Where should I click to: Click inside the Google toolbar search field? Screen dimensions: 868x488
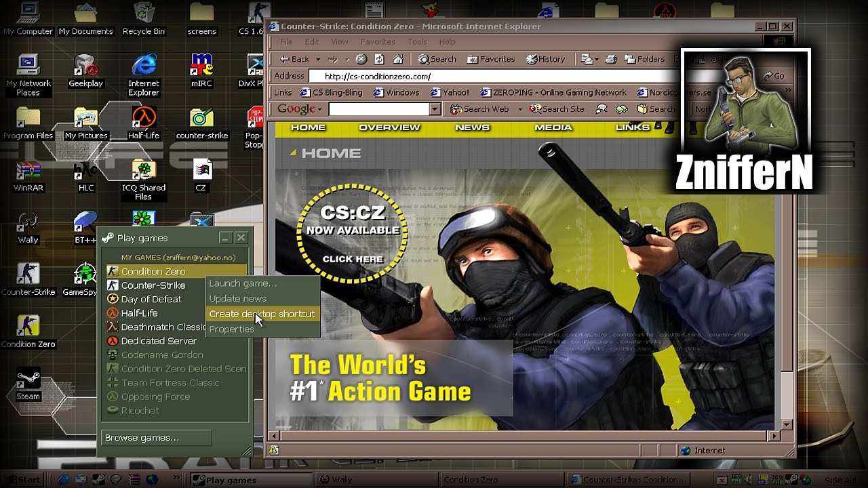coord(379,109)
